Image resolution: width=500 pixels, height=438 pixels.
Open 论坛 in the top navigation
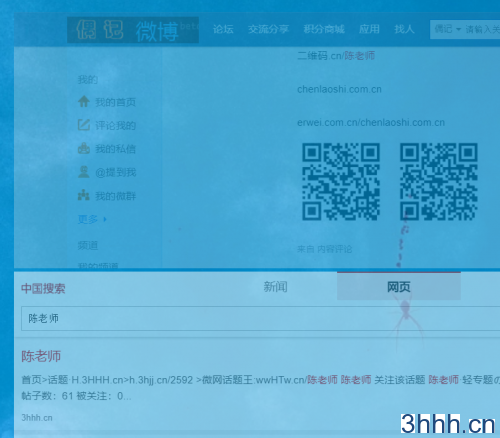223,29
